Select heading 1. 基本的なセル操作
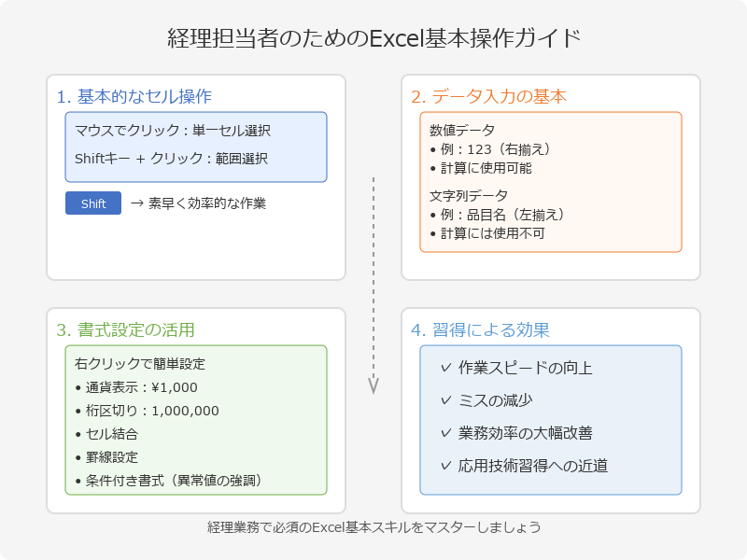The image size is (747, 560). coord(134,97)
